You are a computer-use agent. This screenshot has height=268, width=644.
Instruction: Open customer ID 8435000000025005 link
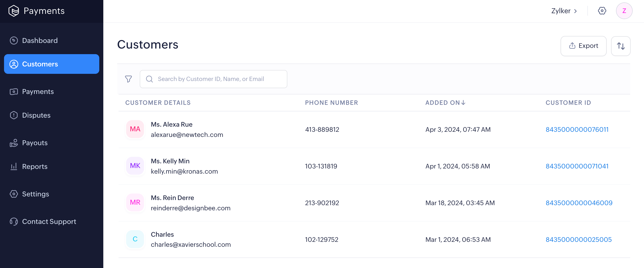click(578, 240)
